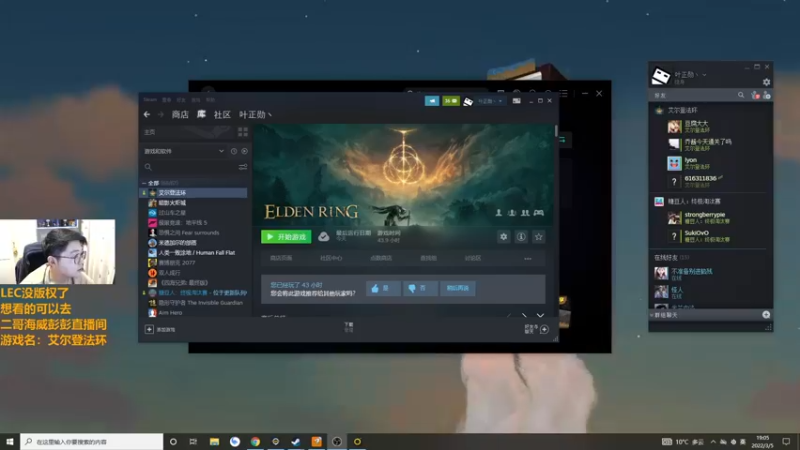
Task: Open the 游戏和软件 library filter dropdown
Action: (x=184, y=151)
